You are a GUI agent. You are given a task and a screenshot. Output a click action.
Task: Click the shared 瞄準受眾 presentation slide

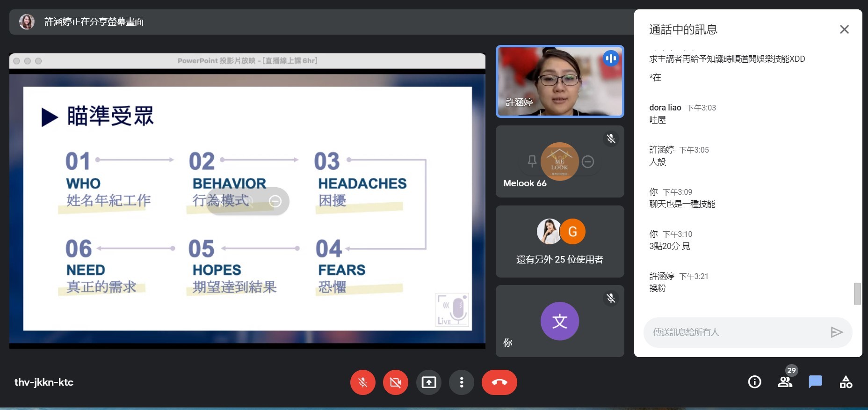(247, 208)
